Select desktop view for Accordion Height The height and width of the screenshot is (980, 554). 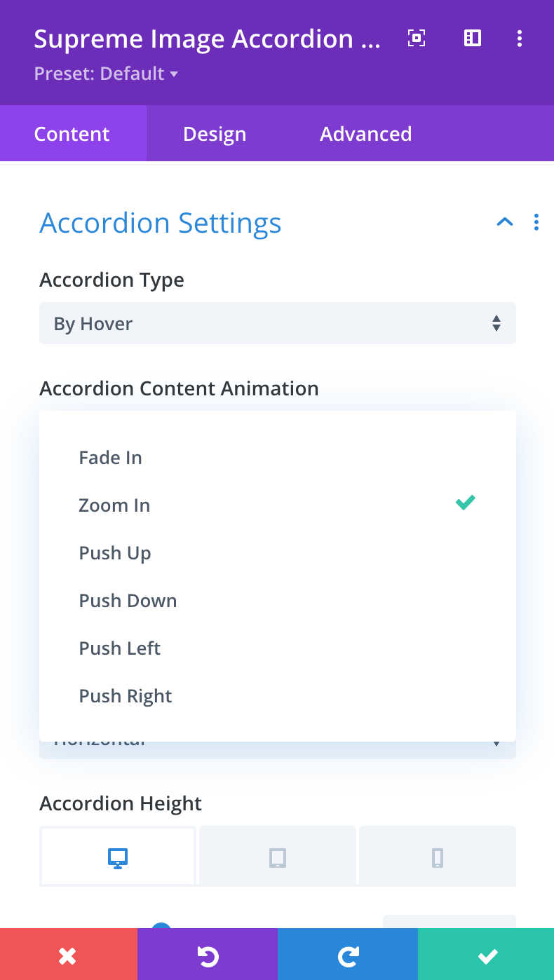[x=118, y=857]
